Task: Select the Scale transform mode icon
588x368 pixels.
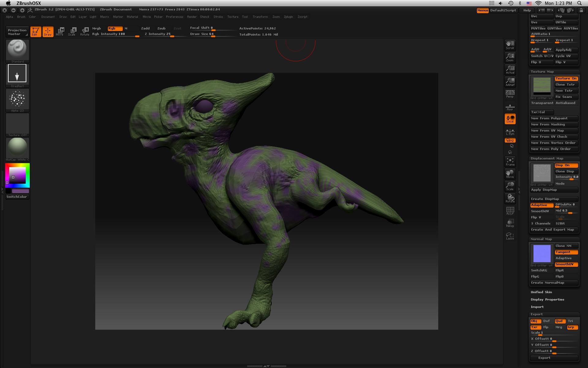Action: point(73,31)
